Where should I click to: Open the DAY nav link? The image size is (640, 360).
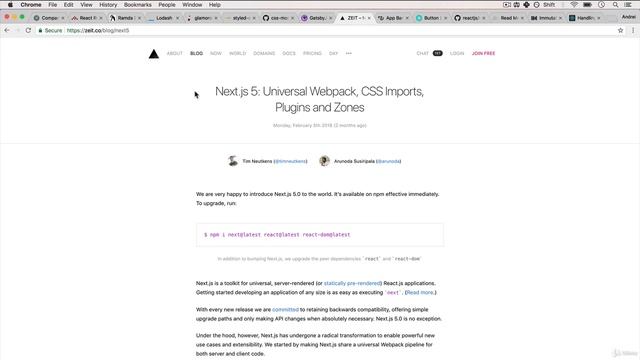click(333, 53)
